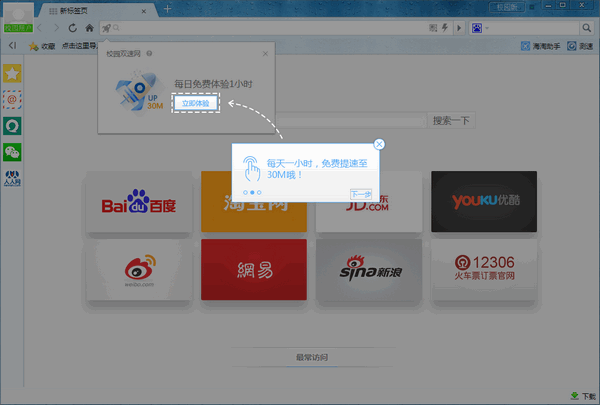Open the Sina 新浪 tile
600x405 pixels.
coord(368,270)
